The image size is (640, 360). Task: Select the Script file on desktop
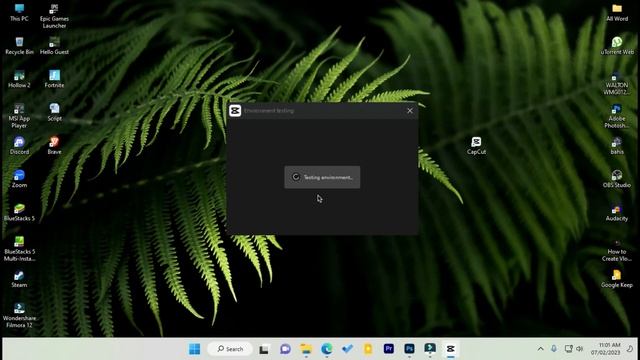[x=54, y=112]
